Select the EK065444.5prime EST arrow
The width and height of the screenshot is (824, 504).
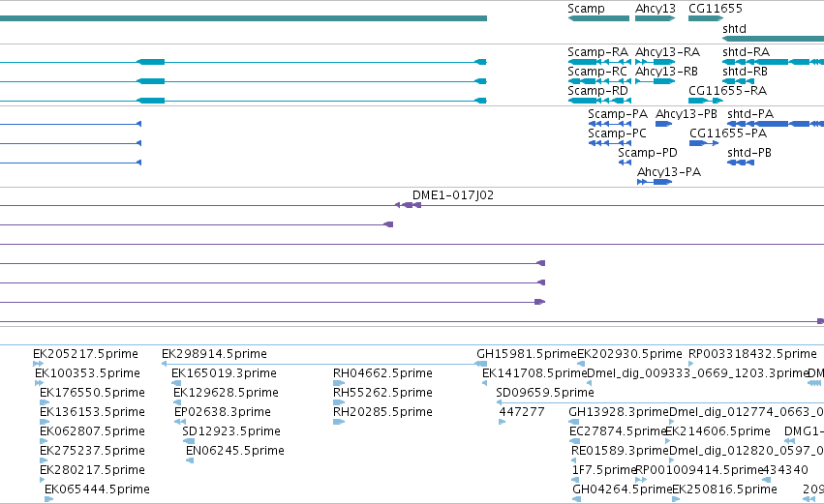[x=48, y=499]
